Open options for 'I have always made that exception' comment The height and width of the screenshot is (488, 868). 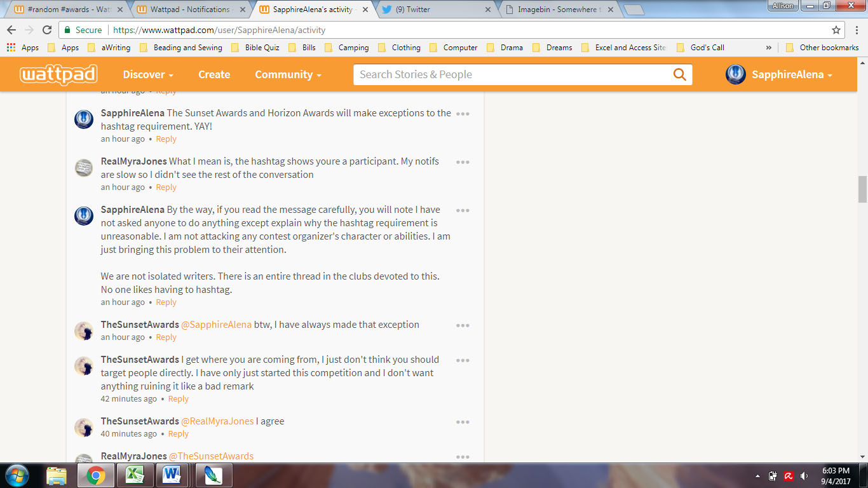point(463,325)
